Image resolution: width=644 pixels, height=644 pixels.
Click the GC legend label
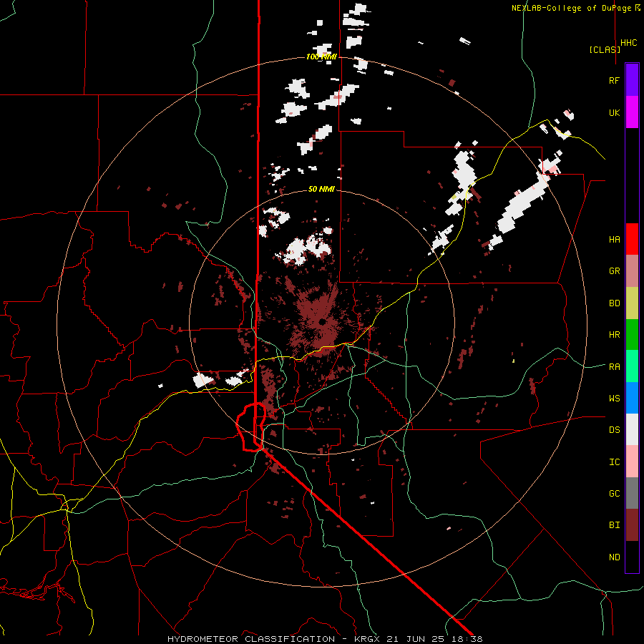click(x=614, y=493)
